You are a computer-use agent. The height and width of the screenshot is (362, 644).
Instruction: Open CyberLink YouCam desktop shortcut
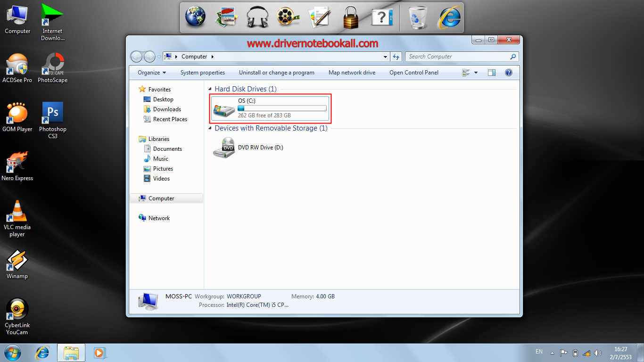coord(17,317)
